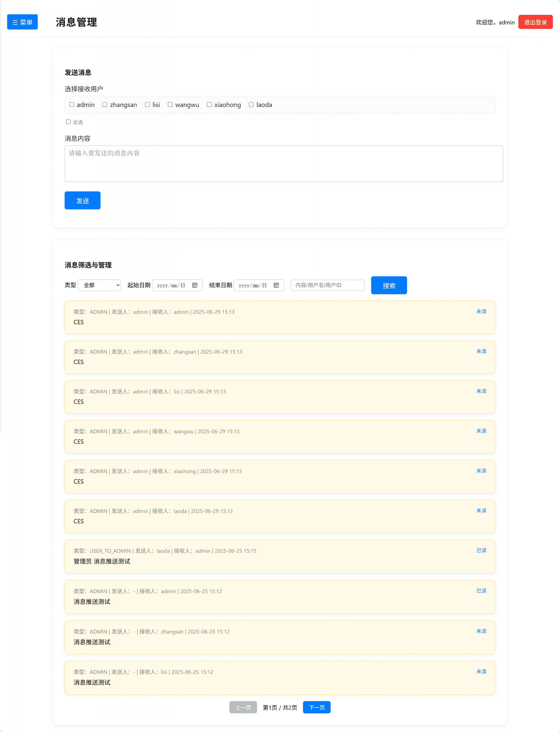Expand the 类型 type dropdown
The height and width of the screenshot is (732, 560).
99,285
